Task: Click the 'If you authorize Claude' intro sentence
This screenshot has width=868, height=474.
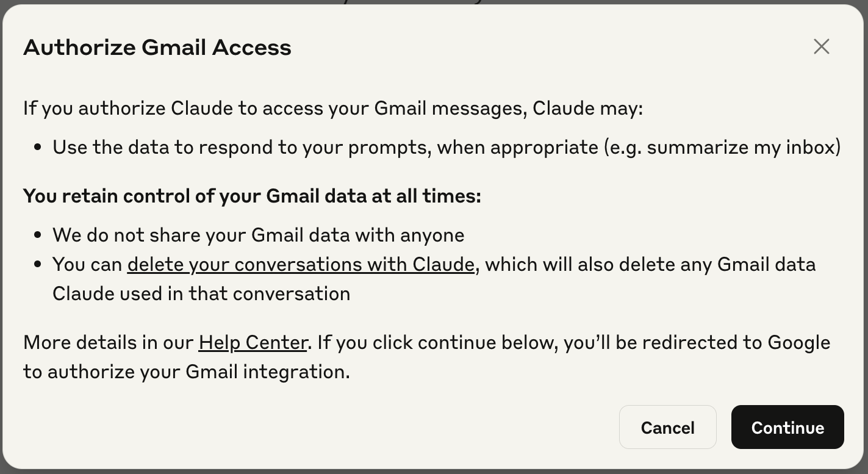Action: 333,109
